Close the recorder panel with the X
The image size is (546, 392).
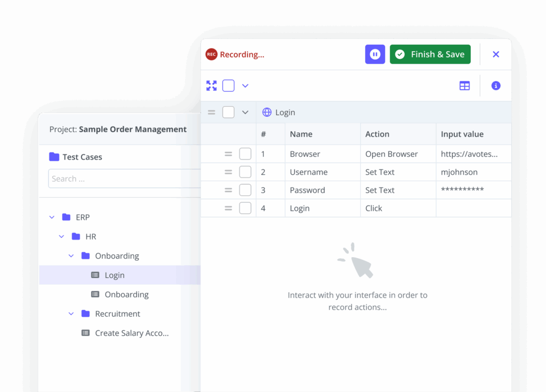pyautogui.click(x=496, y=54)
